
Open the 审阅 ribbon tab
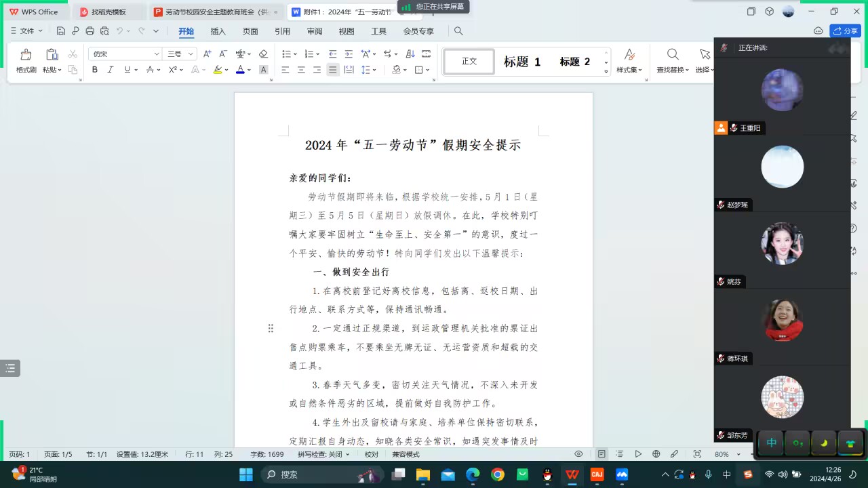(315, 31)
